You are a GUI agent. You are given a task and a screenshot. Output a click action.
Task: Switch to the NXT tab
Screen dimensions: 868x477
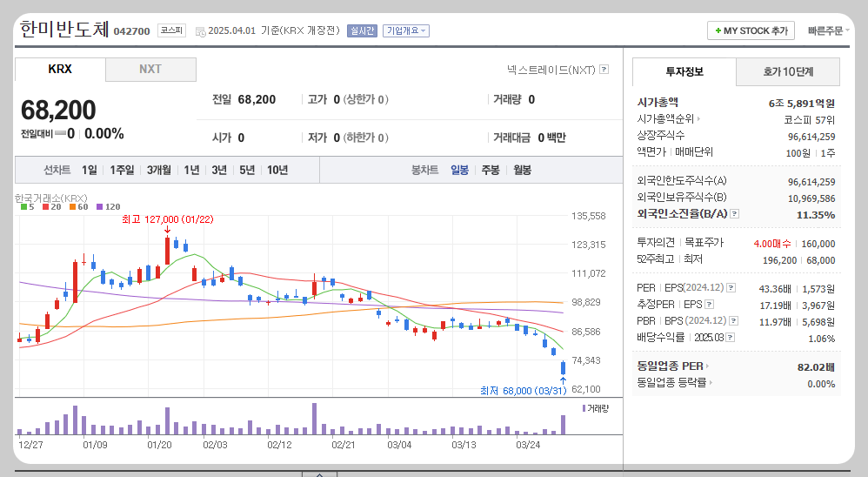[x=150, y=70]
